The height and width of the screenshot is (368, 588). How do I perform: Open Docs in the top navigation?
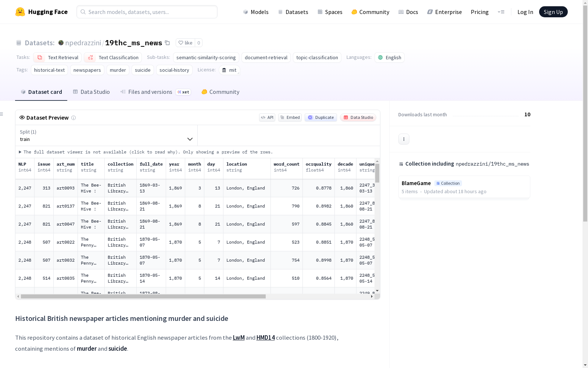coord(408,12)
